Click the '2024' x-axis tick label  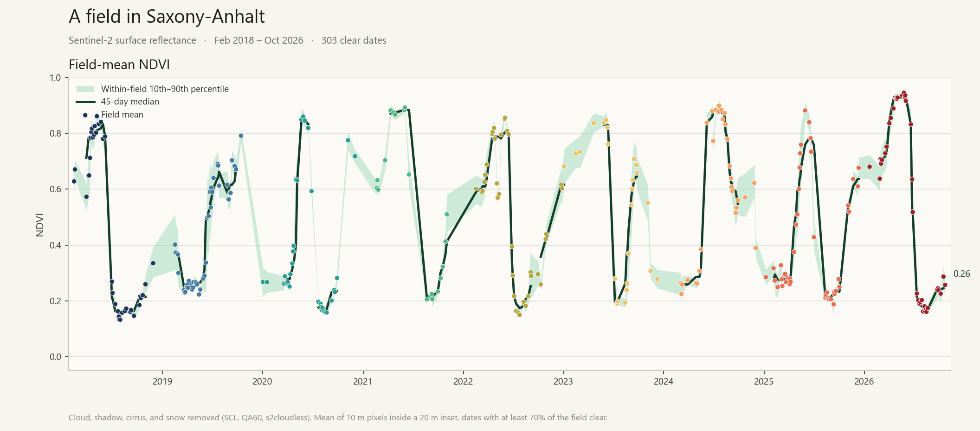pyautogui.click(x=664, y=382)
